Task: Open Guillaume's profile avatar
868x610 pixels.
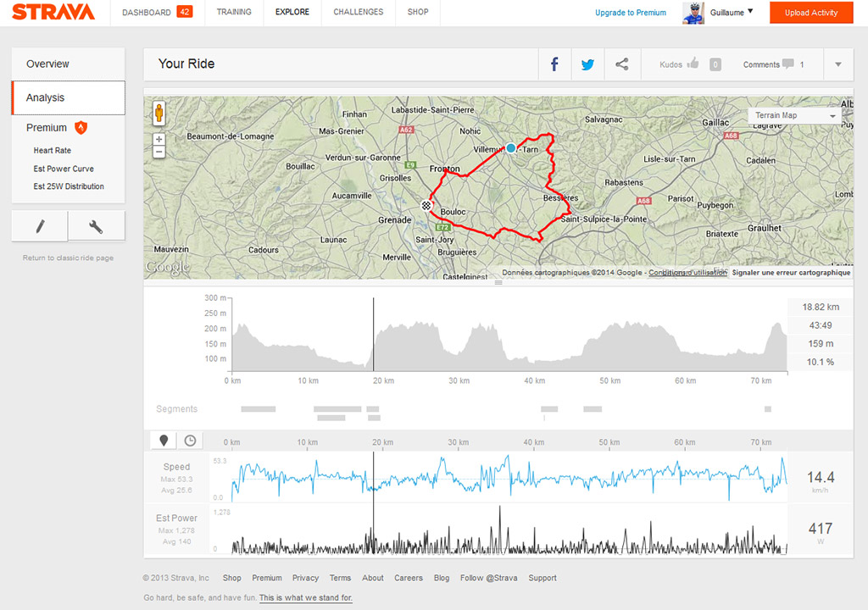Action: click(x=693, y=13)
